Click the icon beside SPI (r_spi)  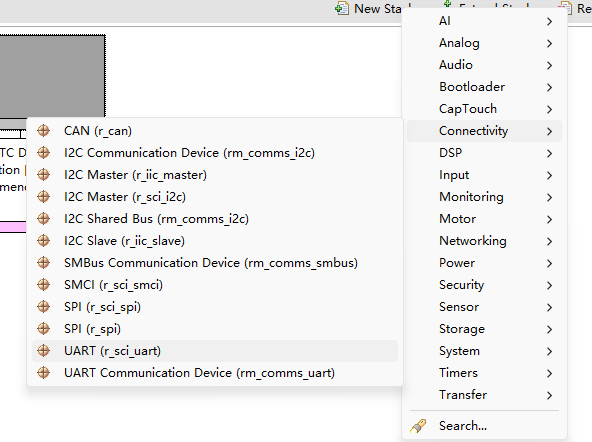pyautogui.click(x=43, y=328)
